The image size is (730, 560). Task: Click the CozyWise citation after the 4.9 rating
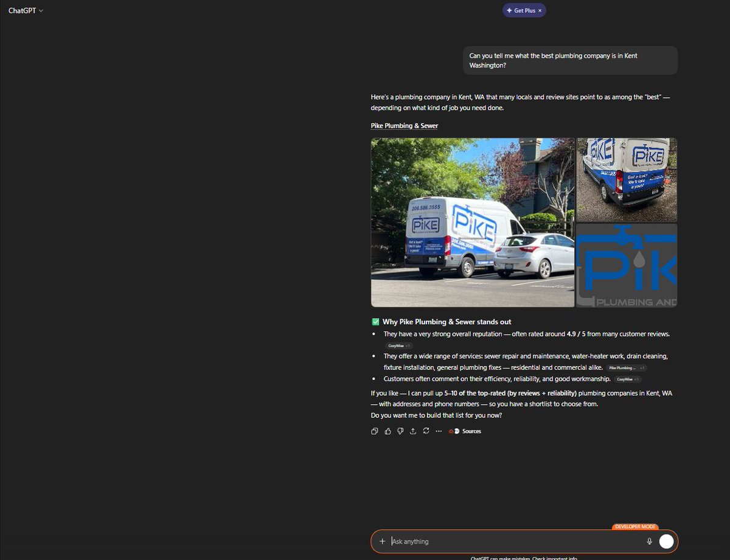(398, 345)
